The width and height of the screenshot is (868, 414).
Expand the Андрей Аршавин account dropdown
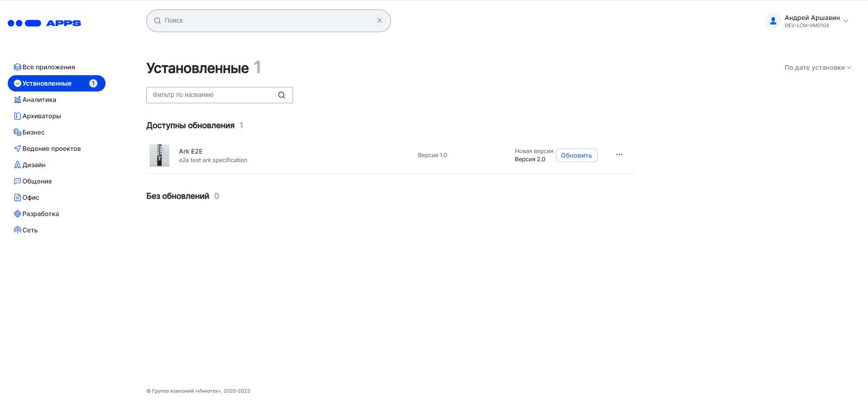click(x=846, y=21)
